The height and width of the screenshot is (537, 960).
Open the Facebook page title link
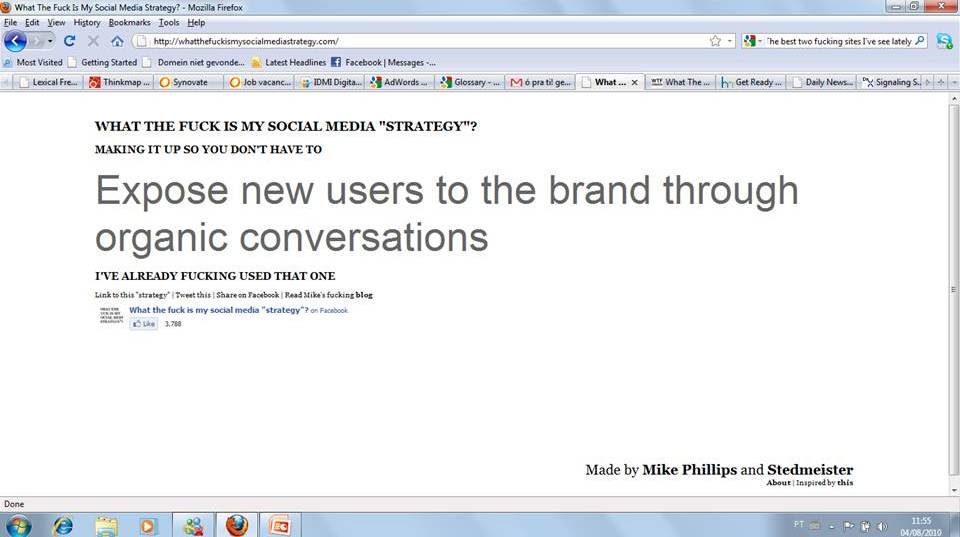[219, 310]
